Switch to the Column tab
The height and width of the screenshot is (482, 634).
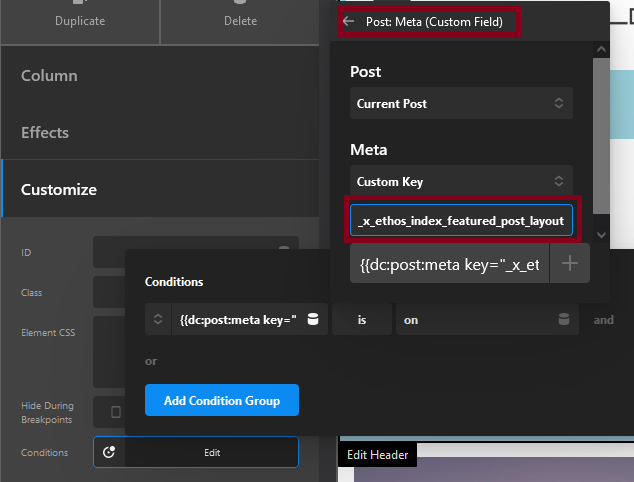[49, 76]
